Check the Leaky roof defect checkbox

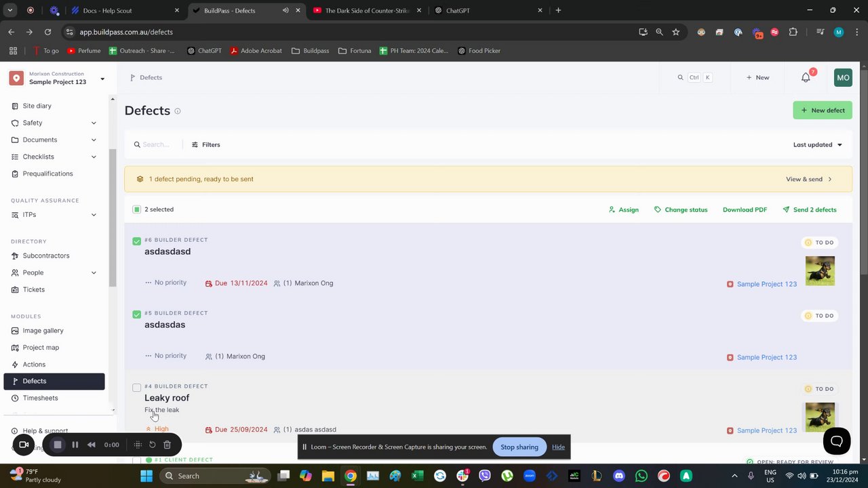coord(137,388)
